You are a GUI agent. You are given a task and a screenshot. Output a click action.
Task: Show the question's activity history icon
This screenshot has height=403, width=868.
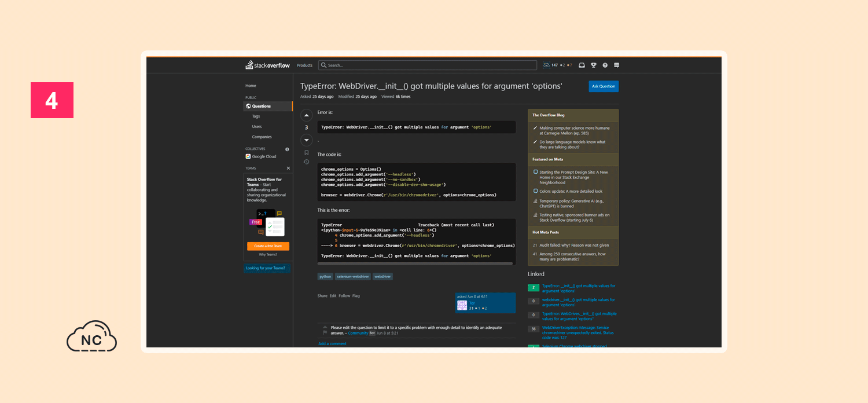(306, 162)
